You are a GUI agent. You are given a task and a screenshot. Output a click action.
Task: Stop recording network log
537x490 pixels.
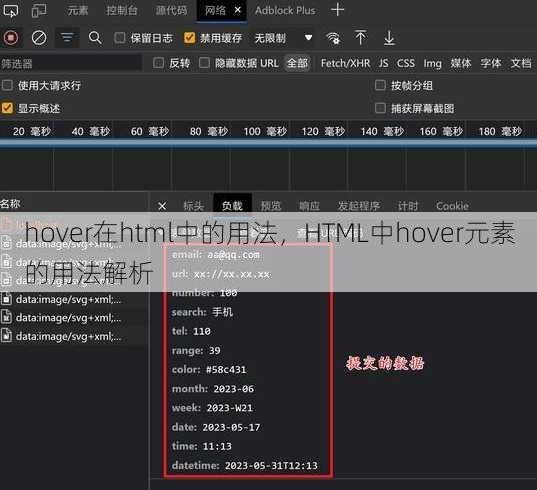[11, 38]
